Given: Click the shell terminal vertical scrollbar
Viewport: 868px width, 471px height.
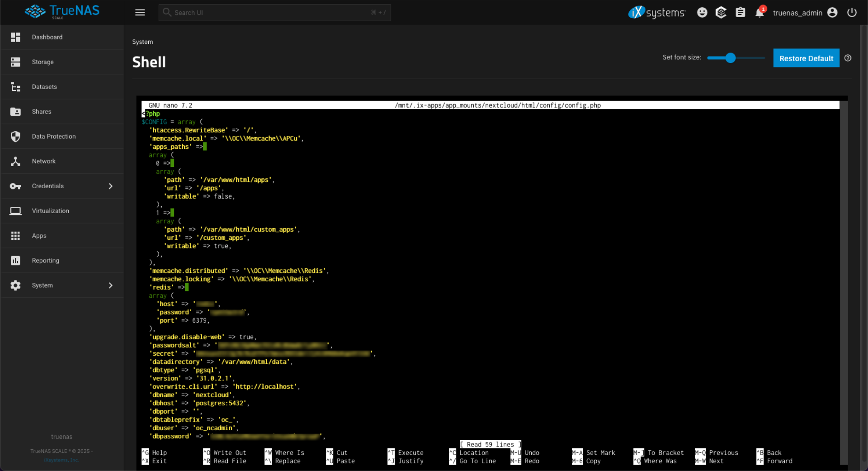Looking at the screenshot, I should click(x=844, y=283).
